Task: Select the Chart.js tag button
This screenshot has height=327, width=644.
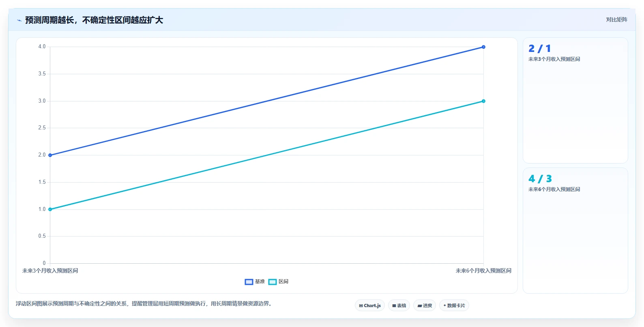Action: [x=370, y=305]
